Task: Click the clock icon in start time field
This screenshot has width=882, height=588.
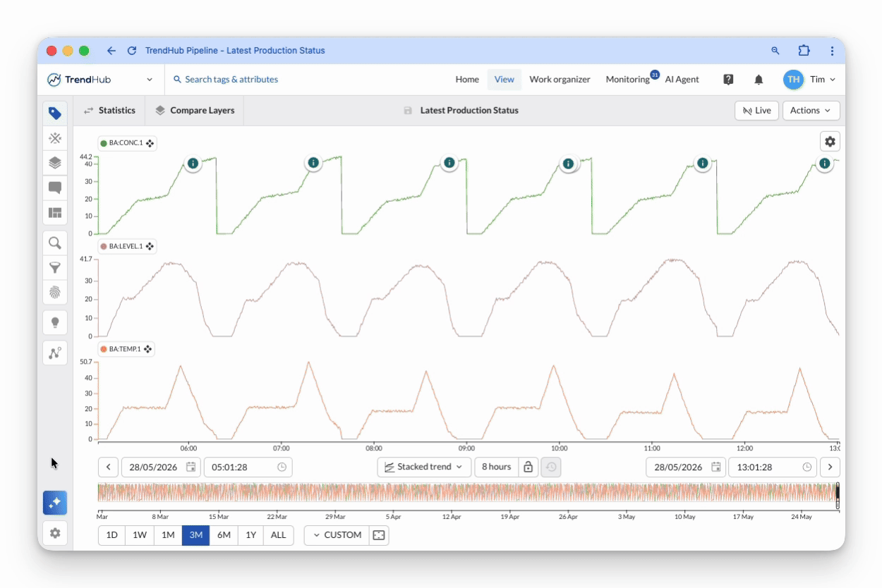Action: tap(282, 467)
